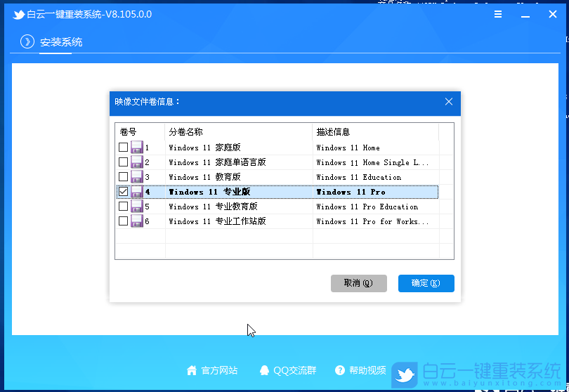Tick the checkbox for volume 5 专业教育版

[124, 206]
